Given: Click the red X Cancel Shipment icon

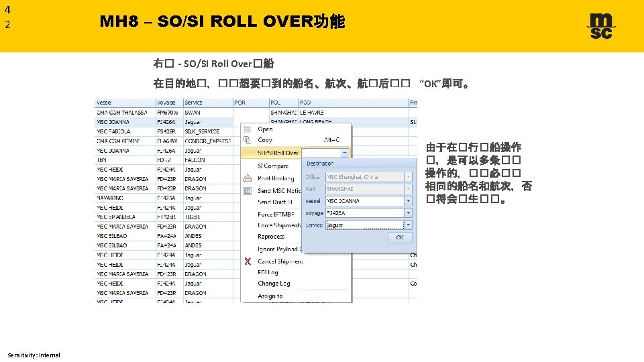Looking at the screenshot, I should (248, 261).
